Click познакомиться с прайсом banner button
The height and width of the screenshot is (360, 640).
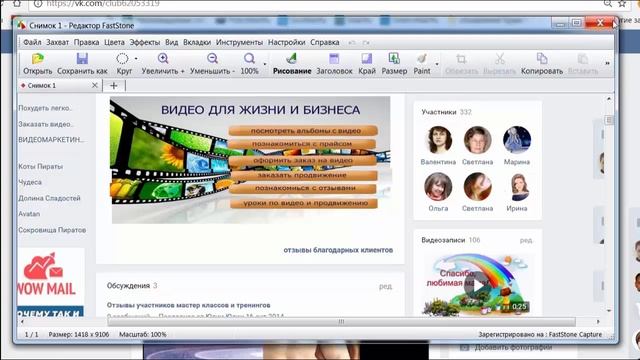[x=302, y=144]
